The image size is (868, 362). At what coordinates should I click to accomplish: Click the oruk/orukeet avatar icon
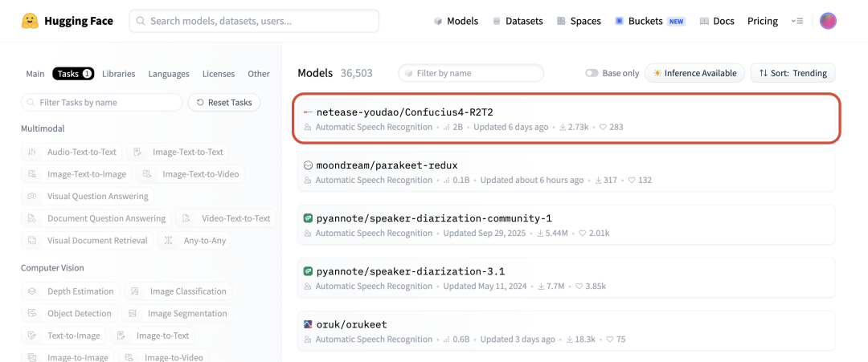click(x=309, y=324)
